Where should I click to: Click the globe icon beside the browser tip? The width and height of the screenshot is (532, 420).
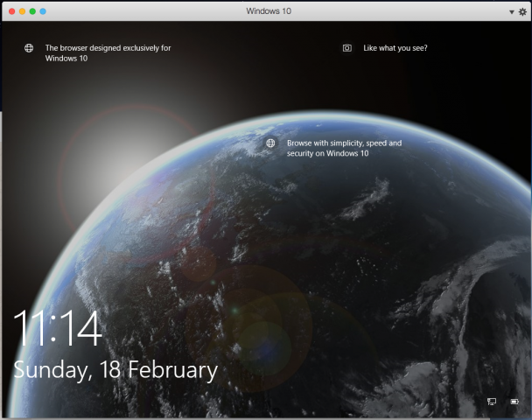click(x=29, y=48)
